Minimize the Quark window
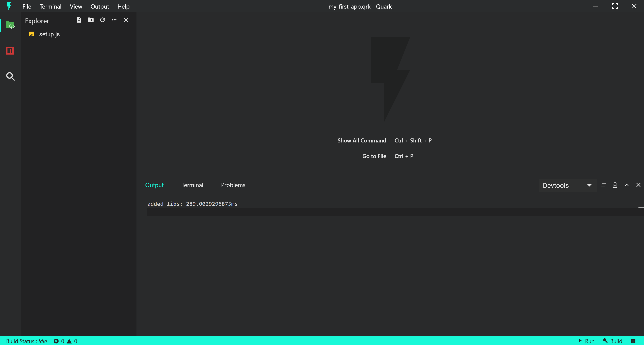Image resolution: width=644 pixels, height=345 pixels. pyautogui.click(x=596, y=6)
